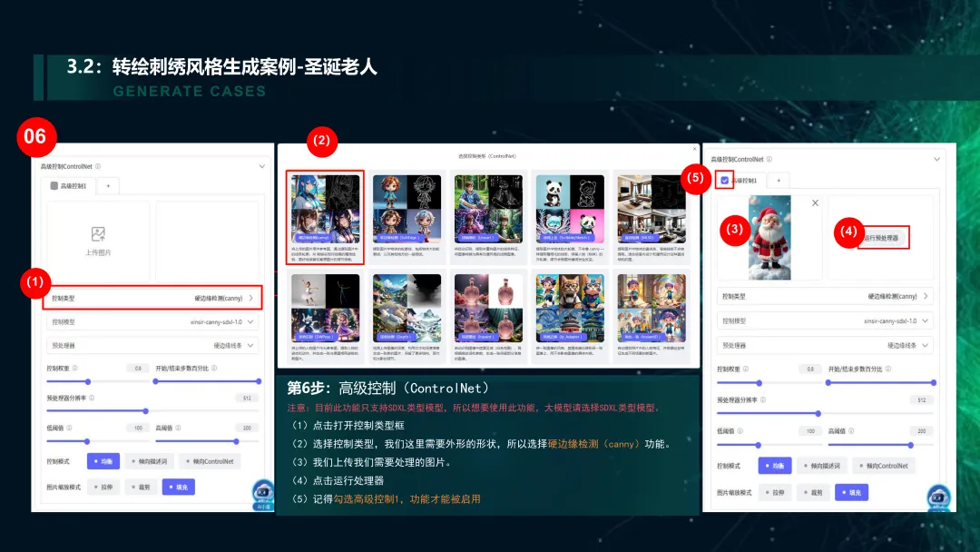This screenshot has width=980, height=552.
Task: Choose the canny hard-edge card in the dialog
Action: [x=326, y=218]
